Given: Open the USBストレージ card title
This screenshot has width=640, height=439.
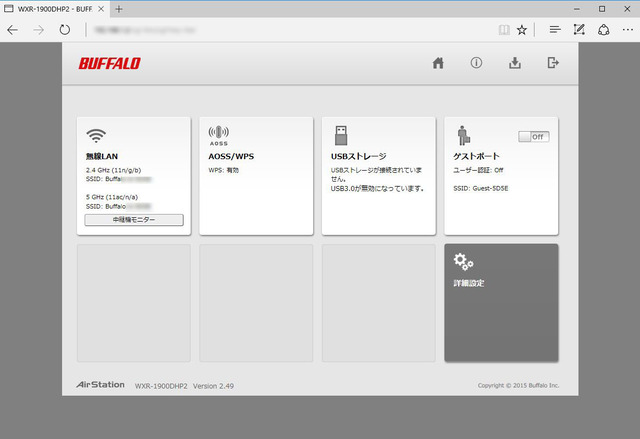Looking at the screenshot, I should pyautogui.click(x=358, y=156).
